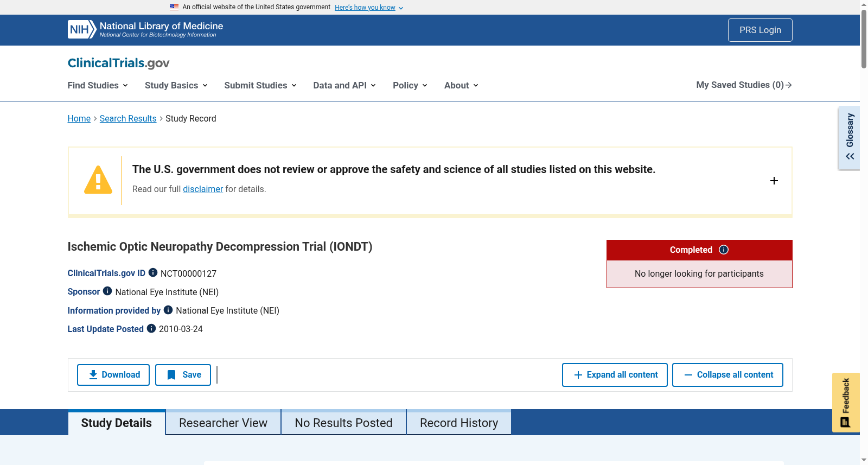The height and width of the screenshot is (465, 868).
Task: Open the Record History tab
Action: click(x=459, y=423)
